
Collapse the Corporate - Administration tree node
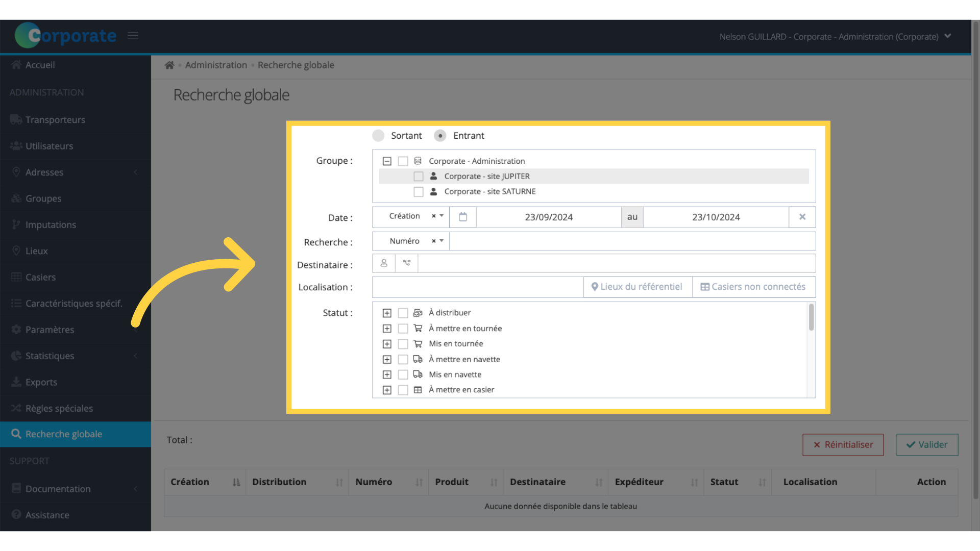(x=387, y=161)
